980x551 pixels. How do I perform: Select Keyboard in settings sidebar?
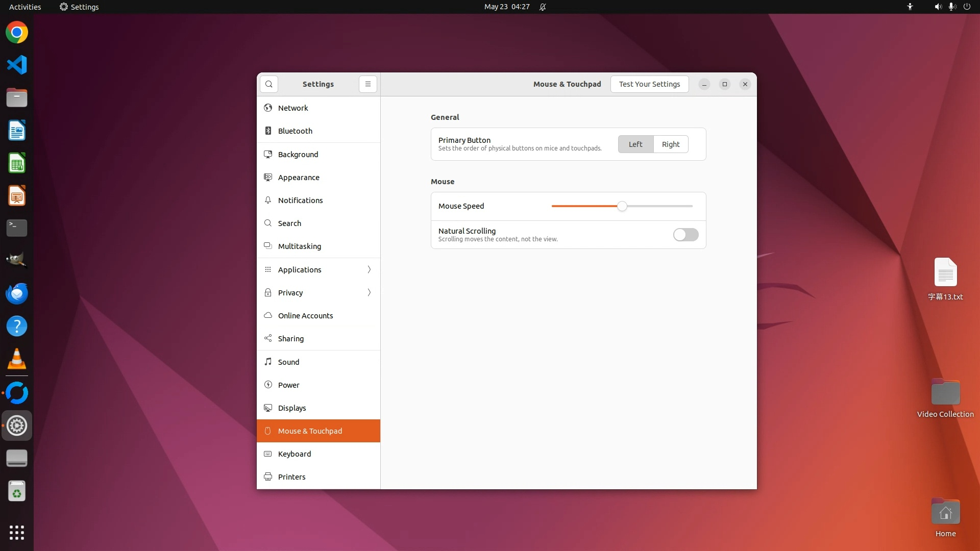[x=295, y=454]
